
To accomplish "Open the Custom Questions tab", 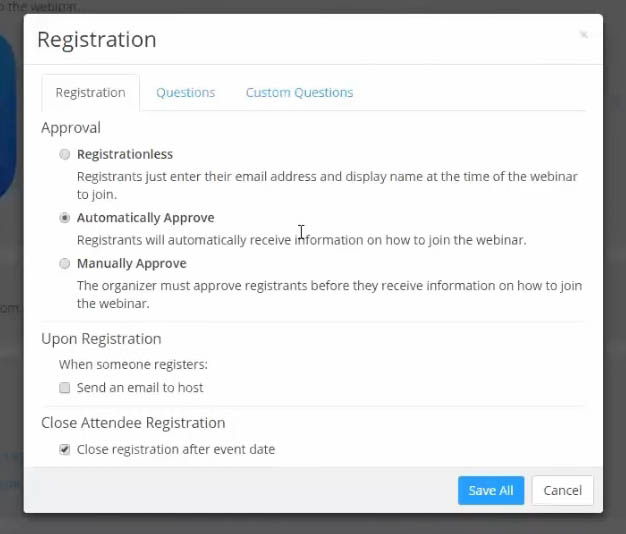I will point(299,92).
